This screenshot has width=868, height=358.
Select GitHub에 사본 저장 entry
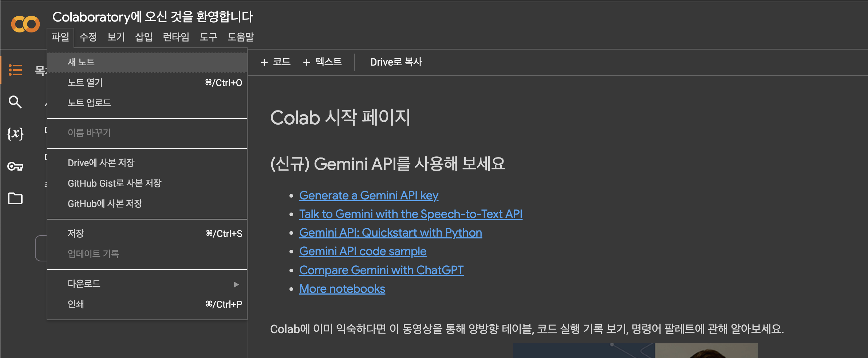147,203
